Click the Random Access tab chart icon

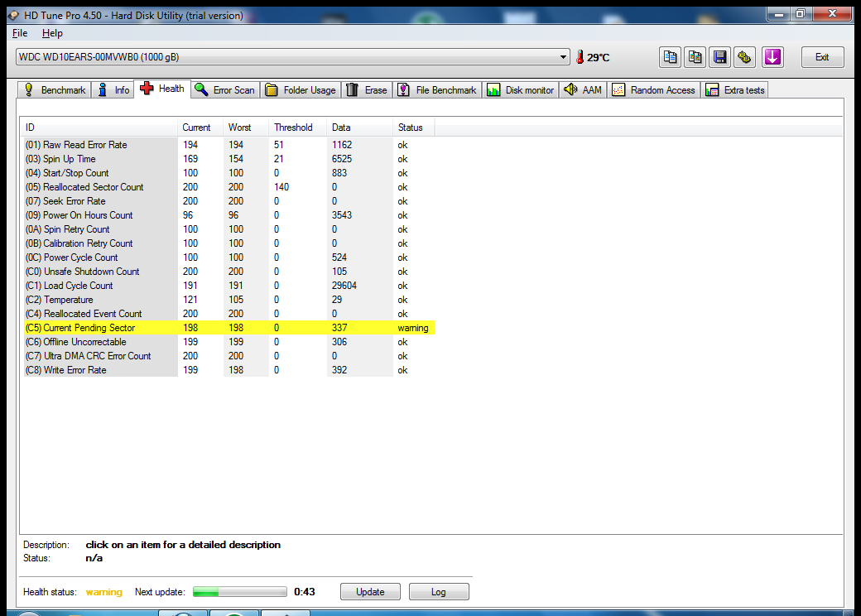[x=618, y=90]
